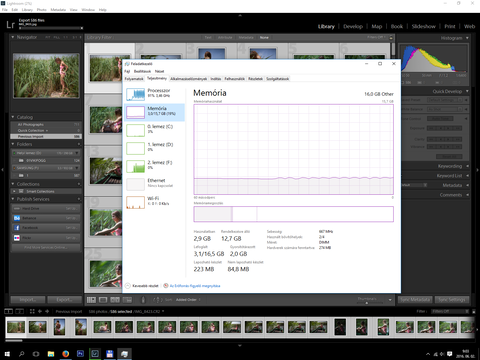Switch to Grid view in Lightroom toolbar
480x360 pixels.
click(x=91, y=300)
